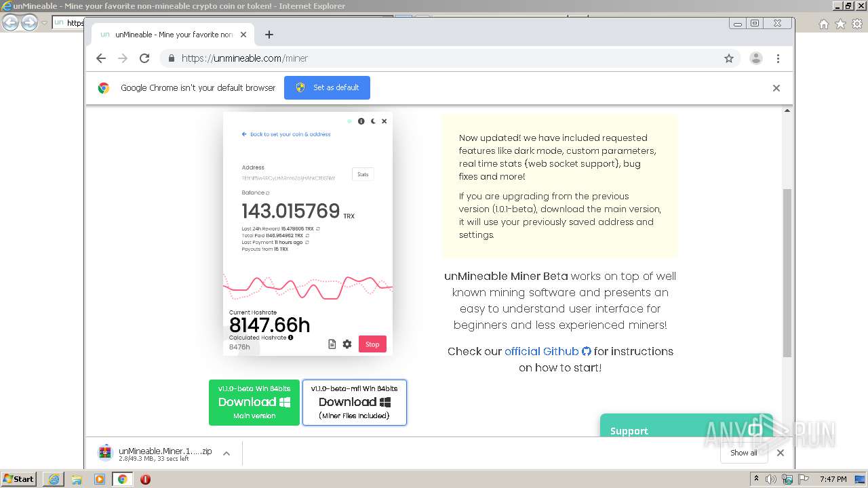The width and height of the screenshot is (868, 488).
Task: Open Internet Explorer from taskbar
Action: [54, 479]
